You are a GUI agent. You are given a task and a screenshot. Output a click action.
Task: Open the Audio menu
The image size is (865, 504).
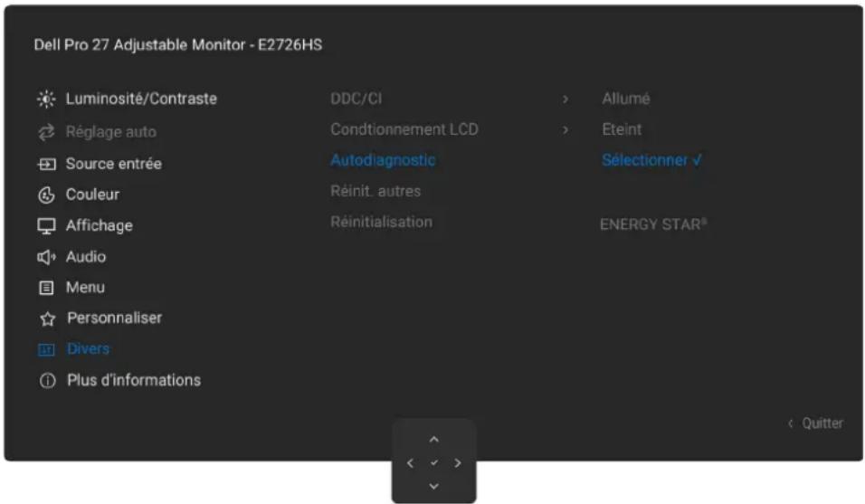point(86,257)
